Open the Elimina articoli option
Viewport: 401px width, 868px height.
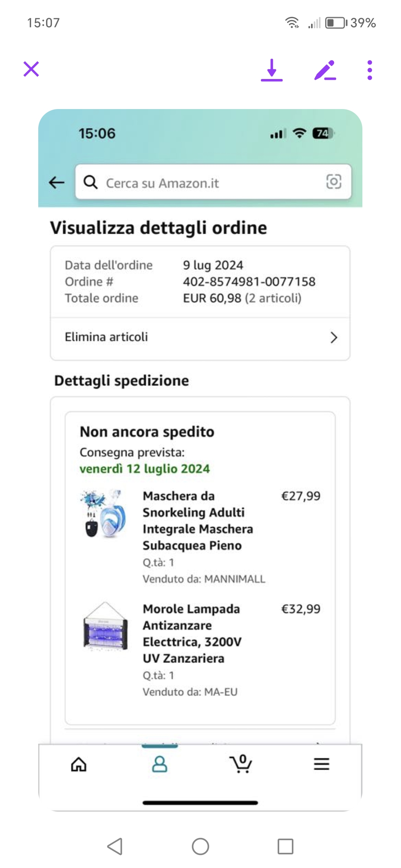[x=107, y=337]
